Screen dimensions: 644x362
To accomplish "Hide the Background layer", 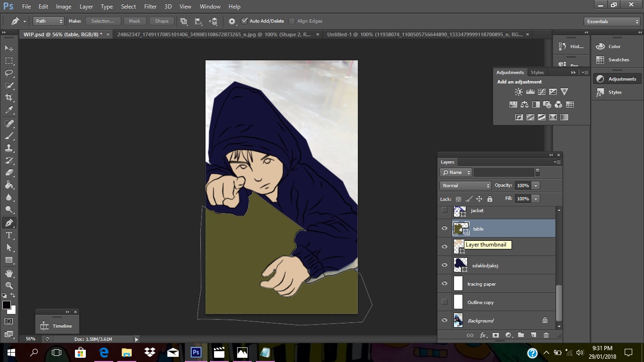I will [444, 321].
